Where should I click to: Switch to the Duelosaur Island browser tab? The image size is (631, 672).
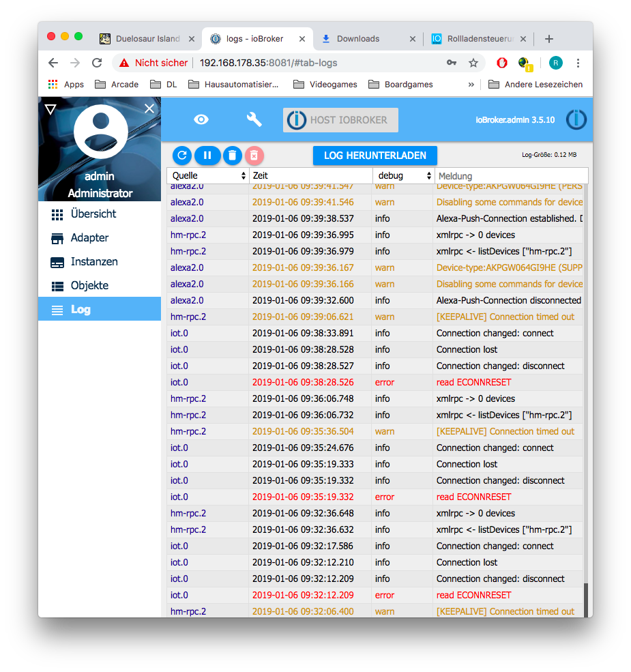147,39
